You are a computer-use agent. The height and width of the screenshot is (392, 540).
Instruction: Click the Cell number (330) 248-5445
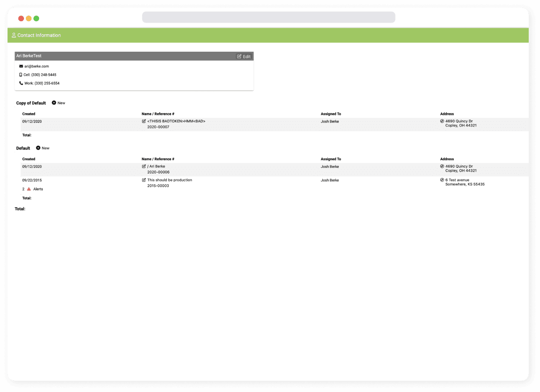pos(44,75)
